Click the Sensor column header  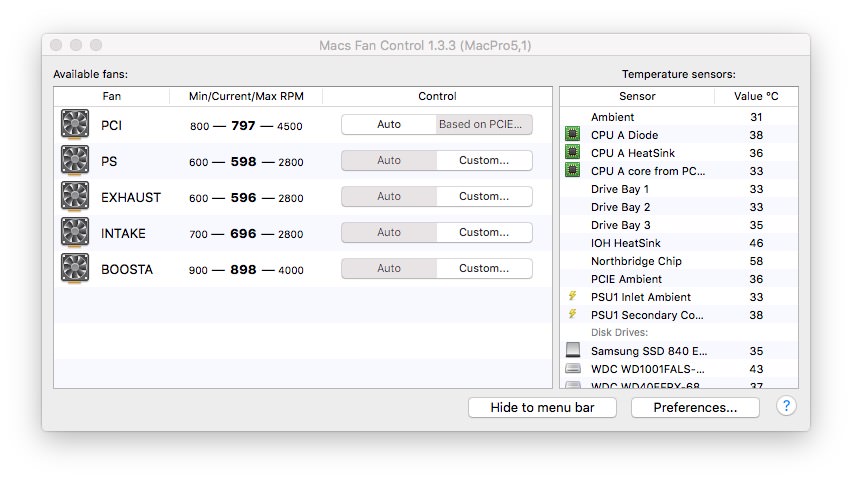click(637, 96)
